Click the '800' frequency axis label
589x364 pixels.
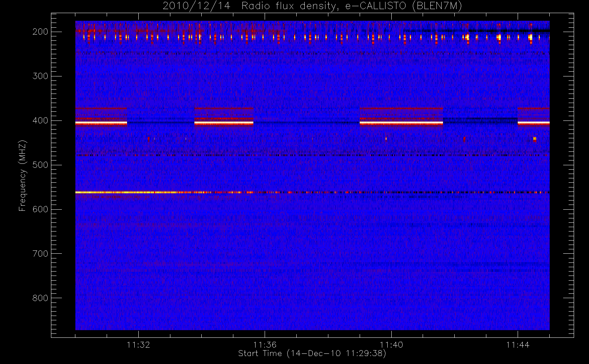tap(40, 298)
